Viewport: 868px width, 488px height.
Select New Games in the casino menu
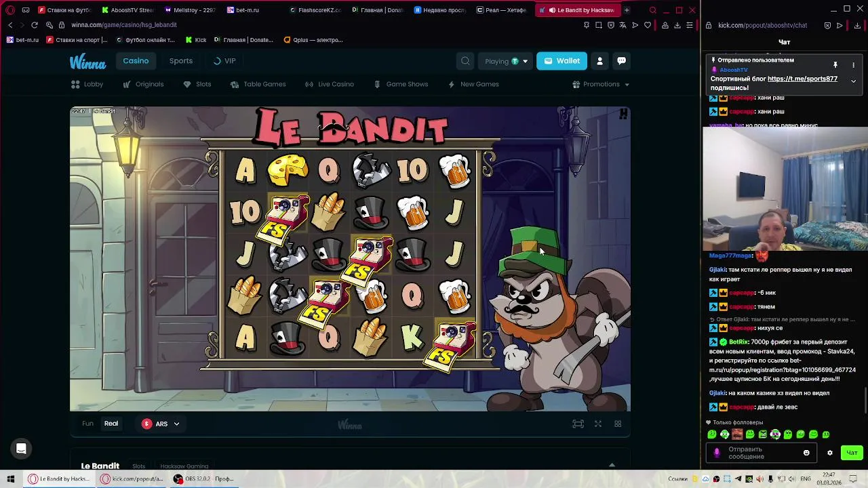pyautogui.click(x=473, y=84)
